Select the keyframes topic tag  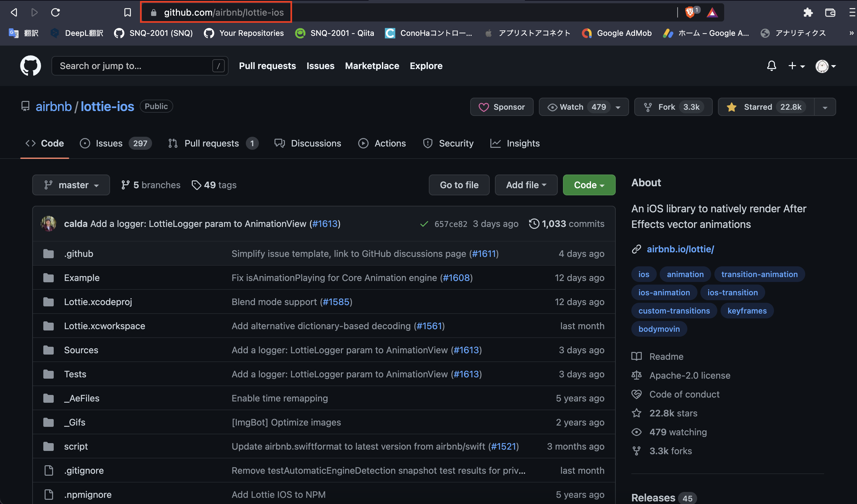point(747,311)
